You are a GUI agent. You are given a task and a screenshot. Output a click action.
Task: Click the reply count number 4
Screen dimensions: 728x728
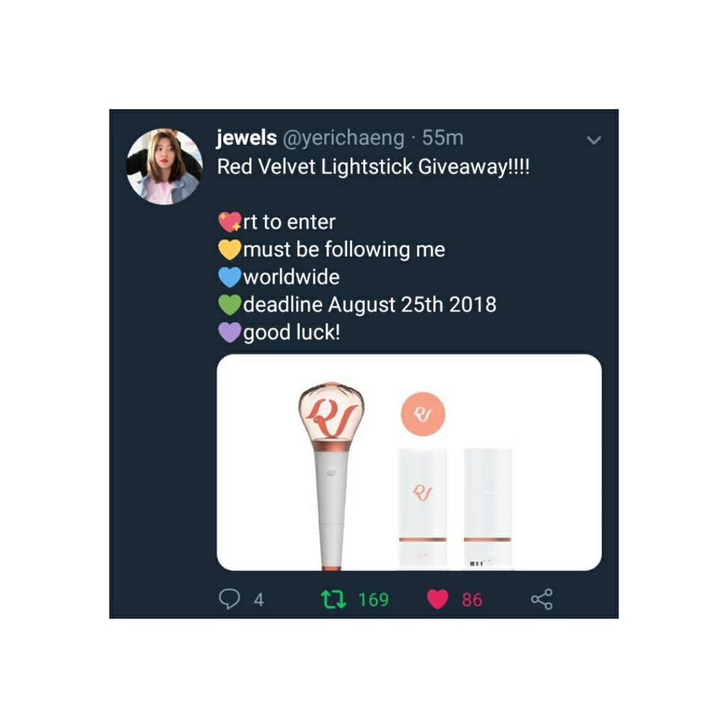click(259, 600)
